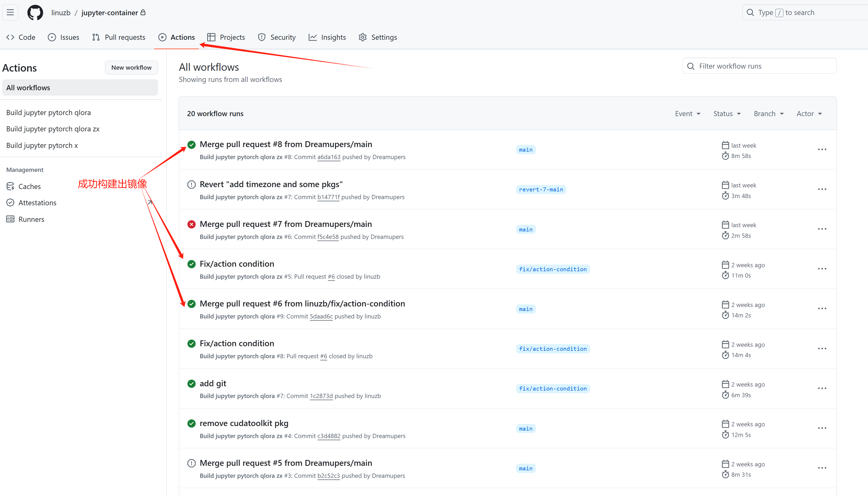Click the warning icon on the Revert run

tap(191, 184)
